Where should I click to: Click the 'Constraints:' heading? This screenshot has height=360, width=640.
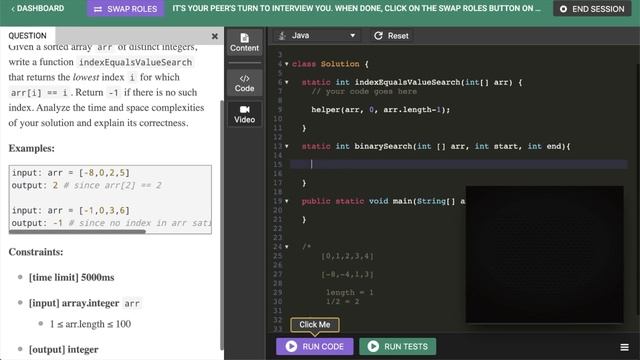[x=36, y=252]
